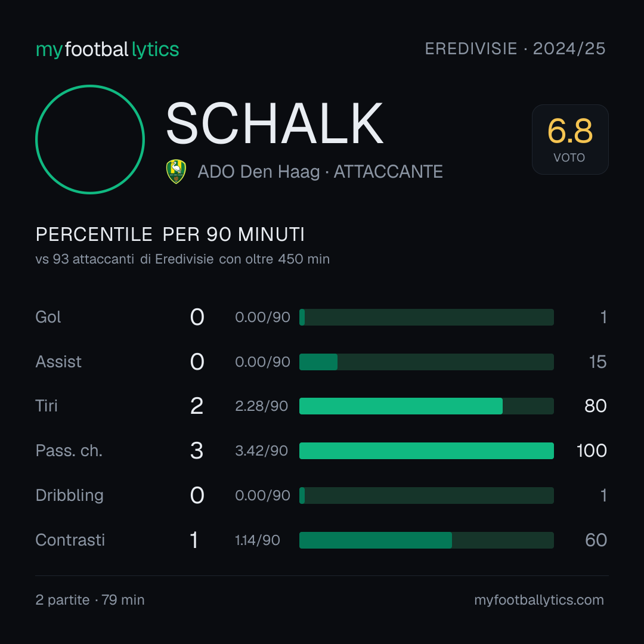Click the Pass. ch. percentile bar
Viewport: 644px width, 644px height.
coord(426,451)
